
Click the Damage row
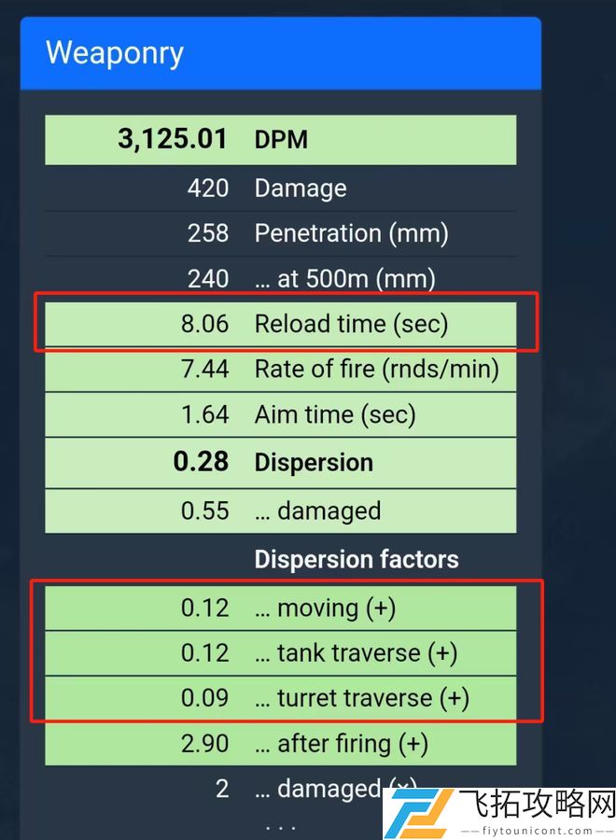pyautogui.click(x=281, y=189)
